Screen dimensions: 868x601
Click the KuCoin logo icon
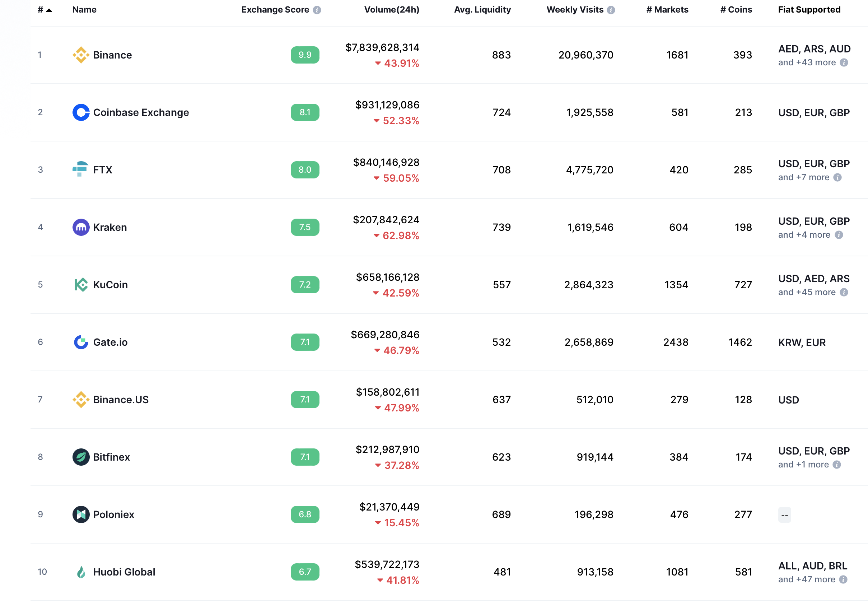tap(81, 285)
